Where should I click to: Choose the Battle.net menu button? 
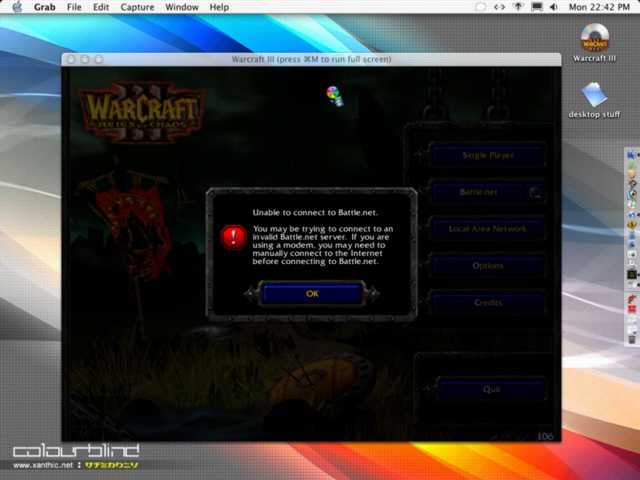pos(478,192)
